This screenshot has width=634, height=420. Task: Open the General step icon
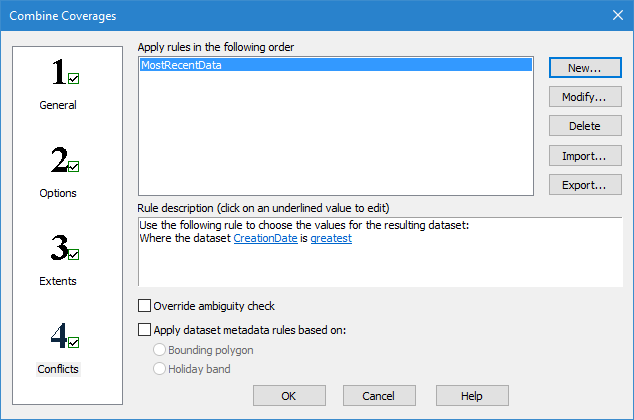click(x=65, y=75)
